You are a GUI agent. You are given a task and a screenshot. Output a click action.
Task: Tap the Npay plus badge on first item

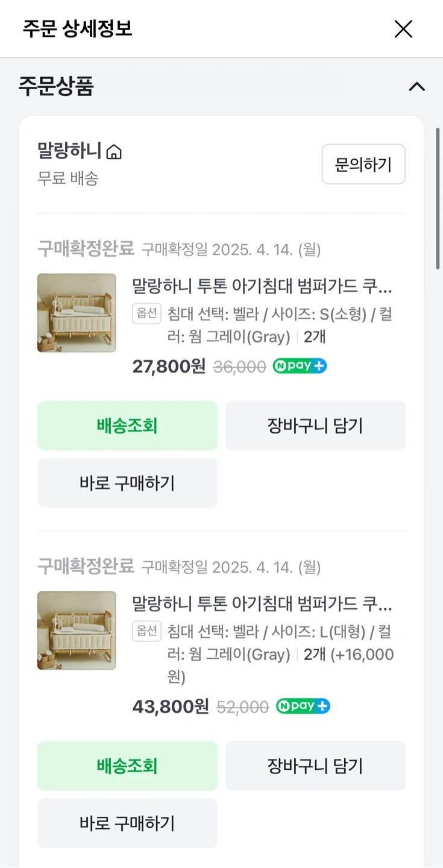[300, 366]
